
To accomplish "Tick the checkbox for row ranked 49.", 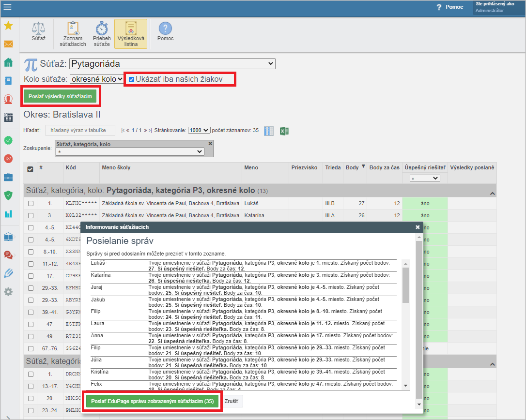I will point(31,337).
